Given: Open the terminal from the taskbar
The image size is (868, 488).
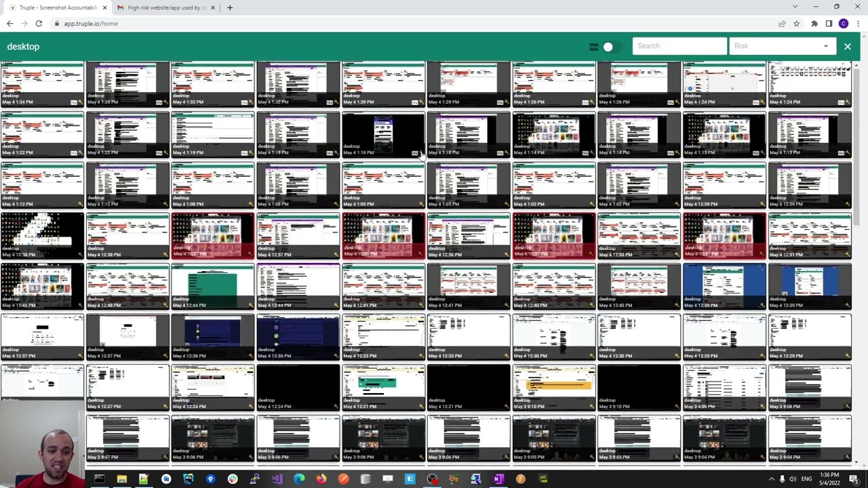Looking at the screenshot, I should (100, 479).
